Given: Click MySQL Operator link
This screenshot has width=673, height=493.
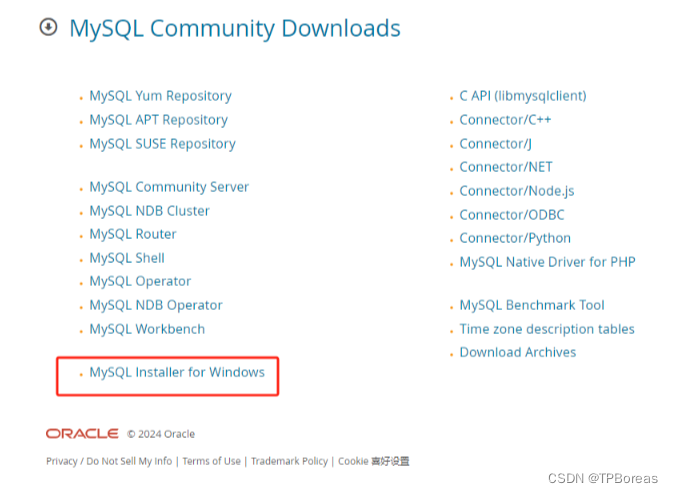Looking at the screenshot, I should click(140, 281).
